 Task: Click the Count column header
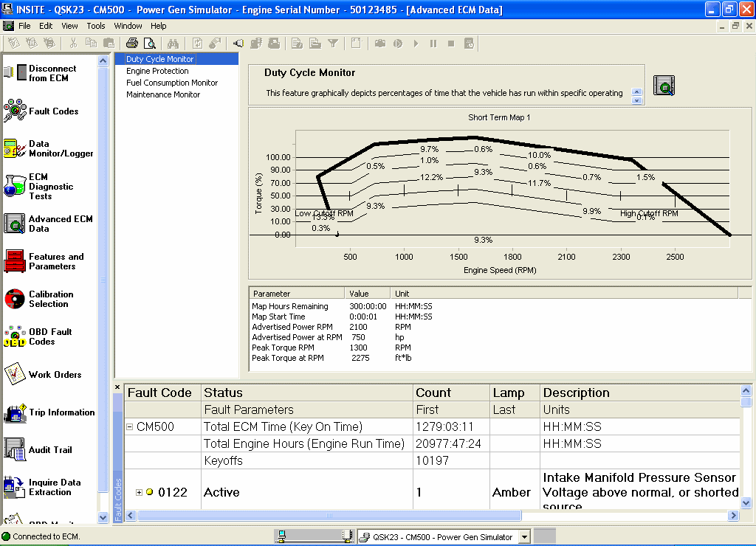(451, 393)
